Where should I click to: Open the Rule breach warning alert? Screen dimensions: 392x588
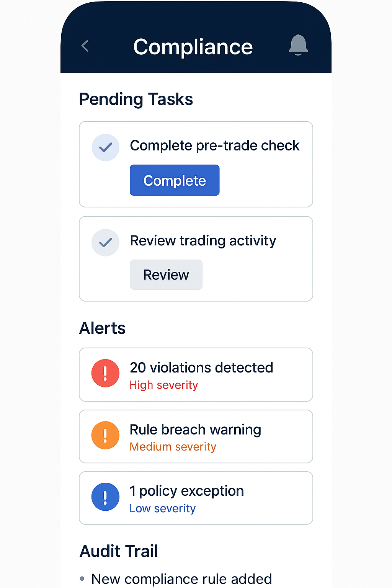pyautogui.click(x=195, y=430)
